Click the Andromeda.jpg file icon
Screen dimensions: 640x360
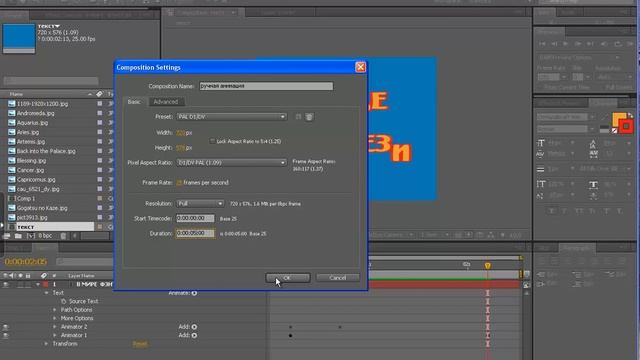pyautogui.click(x=11, y=113)
